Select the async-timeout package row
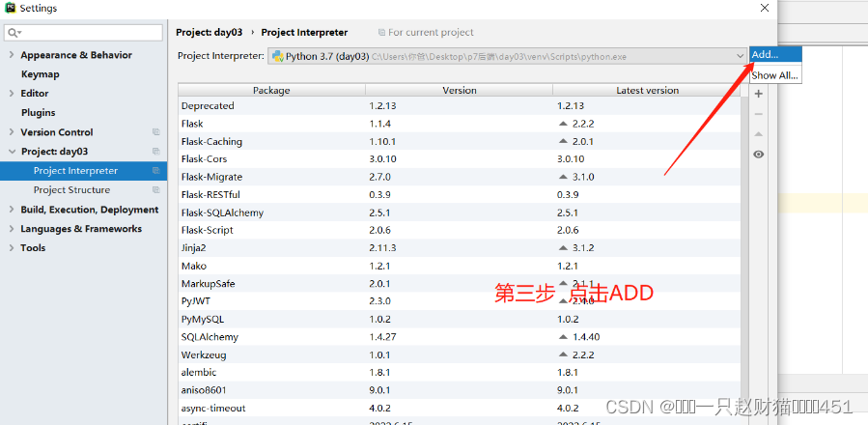This screenshot has width=868, height=425. point(459,409)
